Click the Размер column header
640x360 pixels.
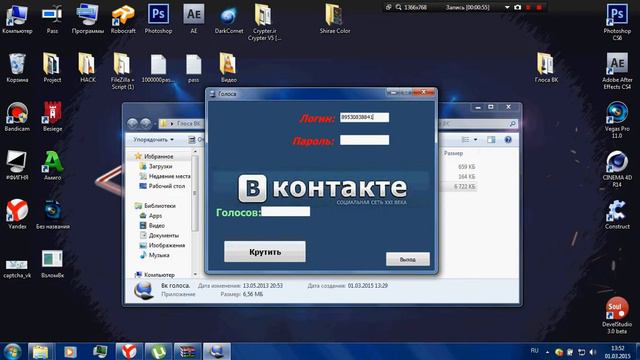pyautogui.click(x=454, y=153)
